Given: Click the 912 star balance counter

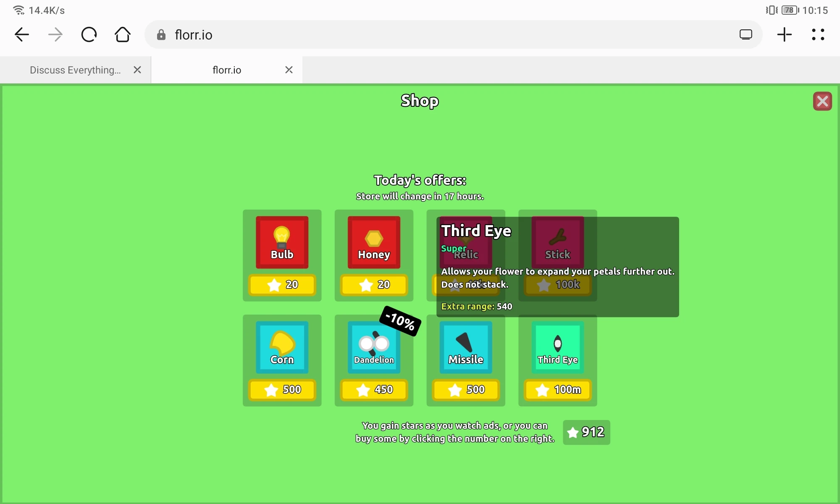Looking at the screenshot, I should [x=586, y=432].
